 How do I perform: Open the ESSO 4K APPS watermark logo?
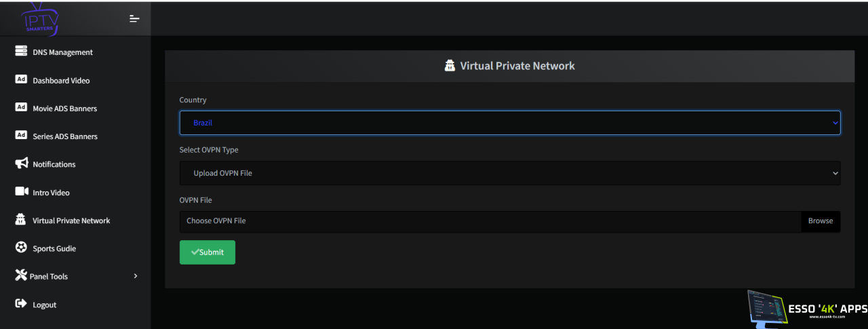807,310
